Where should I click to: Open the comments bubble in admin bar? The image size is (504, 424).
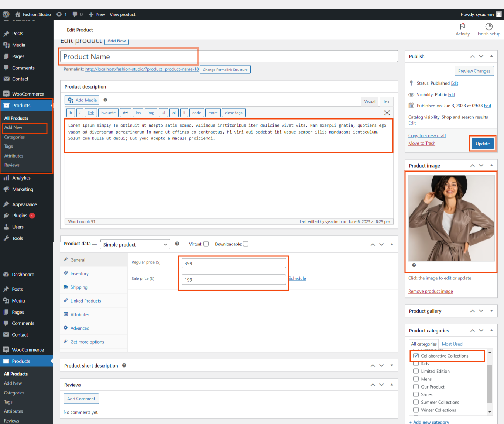click(75, 14)
